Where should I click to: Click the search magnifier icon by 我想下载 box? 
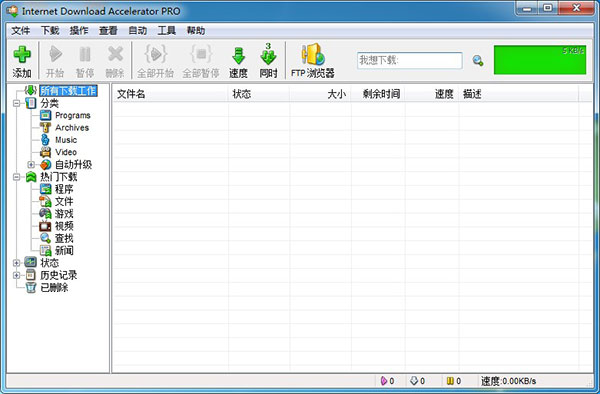click(x=478, y=60)
